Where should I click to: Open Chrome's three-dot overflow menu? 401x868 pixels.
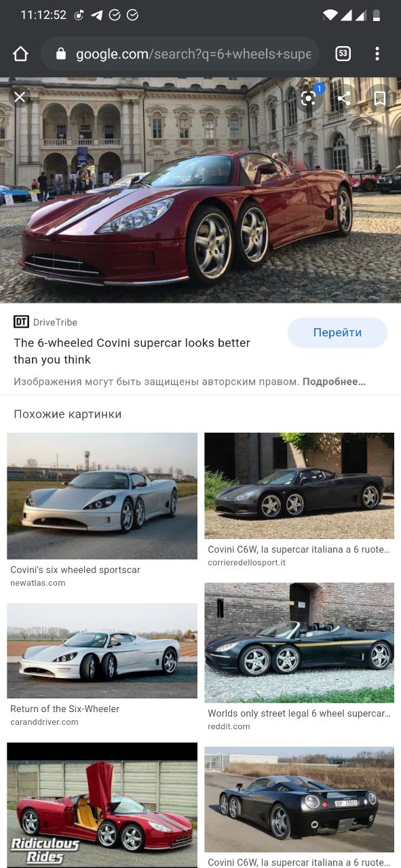(377, 54)
